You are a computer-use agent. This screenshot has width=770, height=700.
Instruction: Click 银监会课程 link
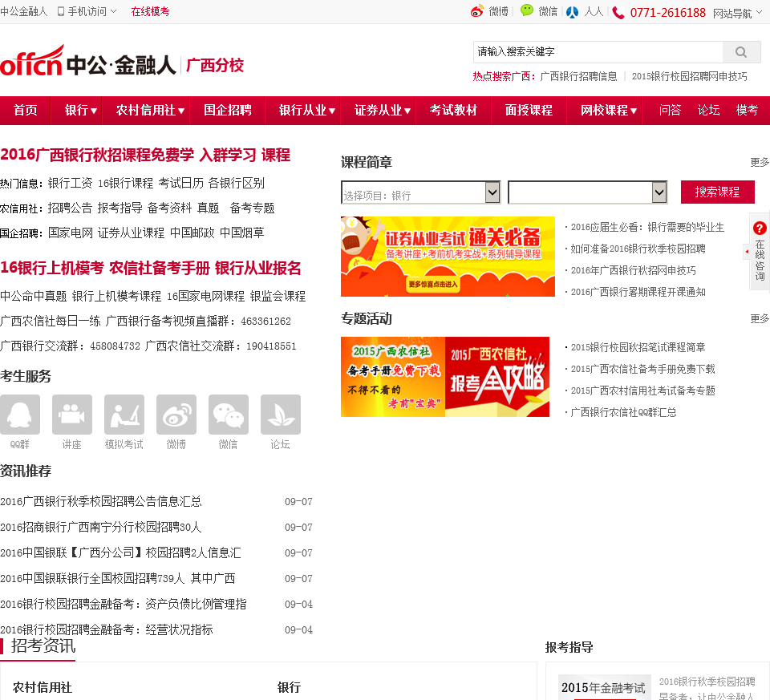click(x=278, y=297)
